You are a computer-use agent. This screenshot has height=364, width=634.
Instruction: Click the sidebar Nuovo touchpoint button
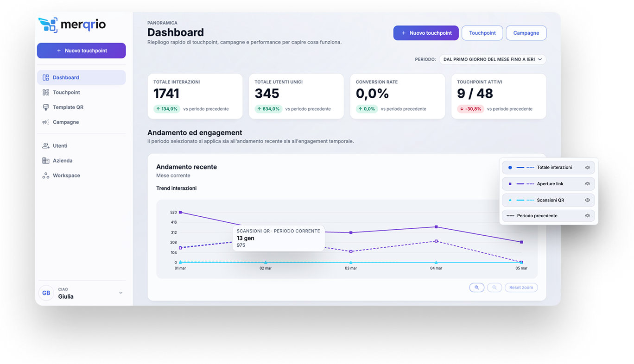coord(81,50)
